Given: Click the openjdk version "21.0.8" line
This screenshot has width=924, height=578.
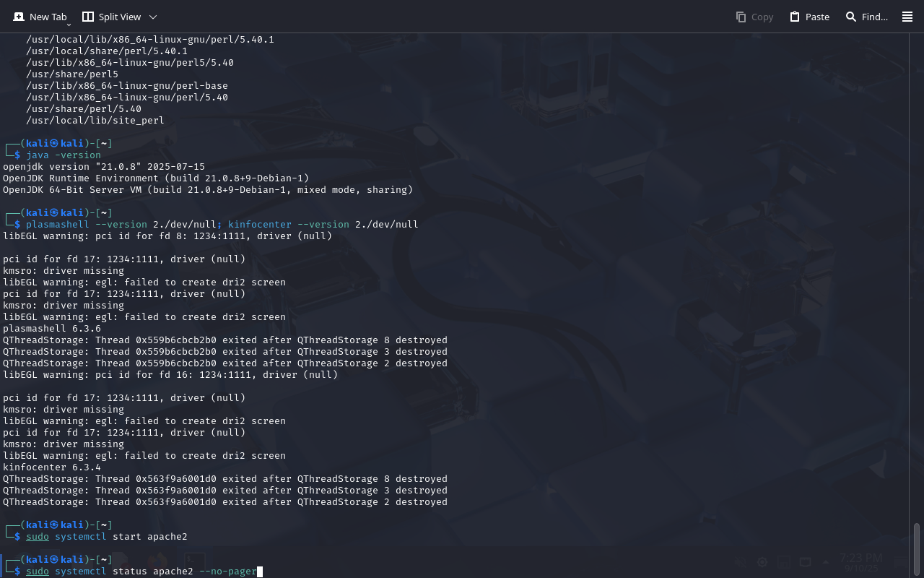Looking at the screenshot, I should pyautogui.click(x=104, y=167).
